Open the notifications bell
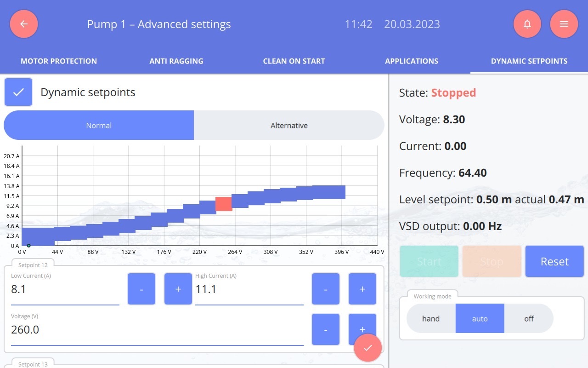The image size is (588, 368). (527, 24)
